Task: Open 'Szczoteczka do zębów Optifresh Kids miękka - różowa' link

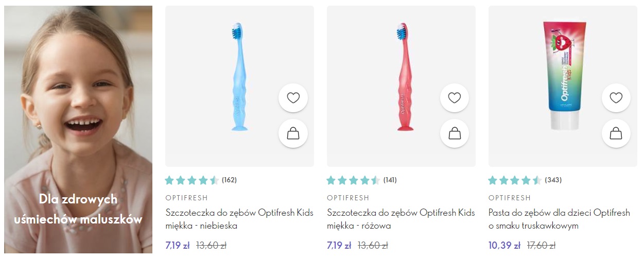Action: [x=401, y=219]
